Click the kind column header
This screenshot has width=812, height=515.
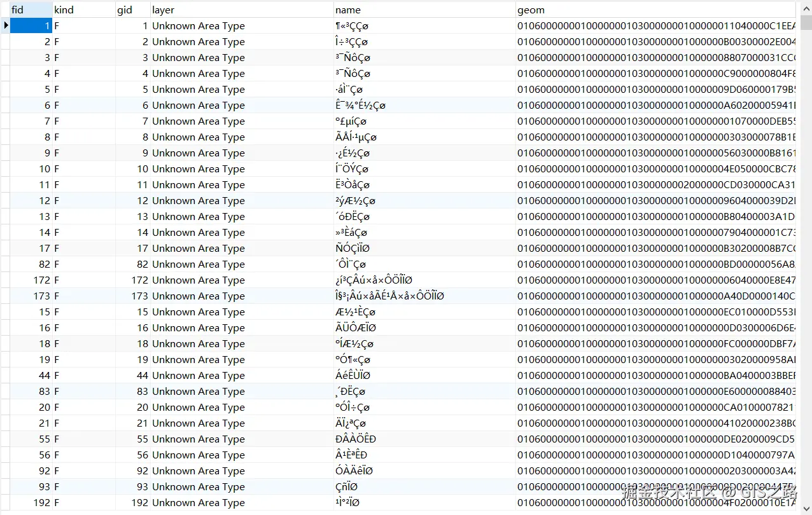coord(84,10)
